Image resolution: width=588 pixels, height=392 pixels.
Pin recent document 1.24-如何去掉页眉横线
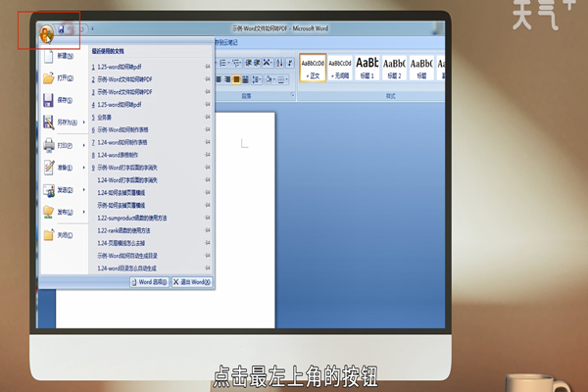(208, 192)
